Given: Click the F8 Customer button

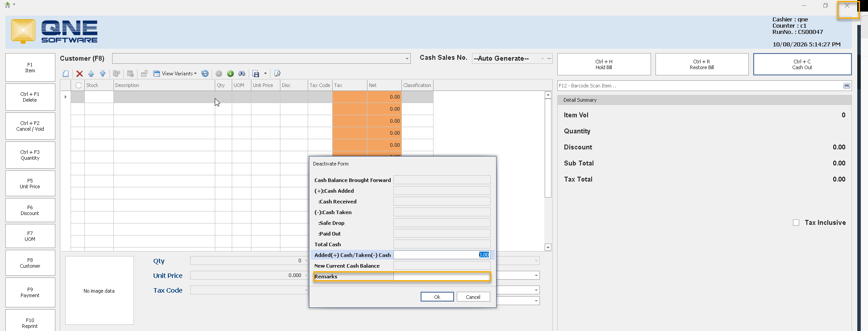Looking at the screenshot, I should tap(30, 263).
